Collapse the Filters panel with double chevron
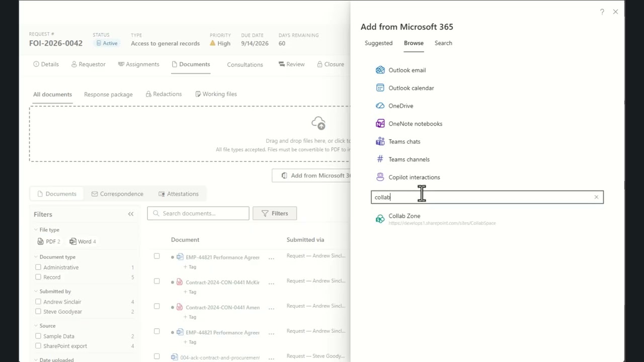 click(131, 214)
